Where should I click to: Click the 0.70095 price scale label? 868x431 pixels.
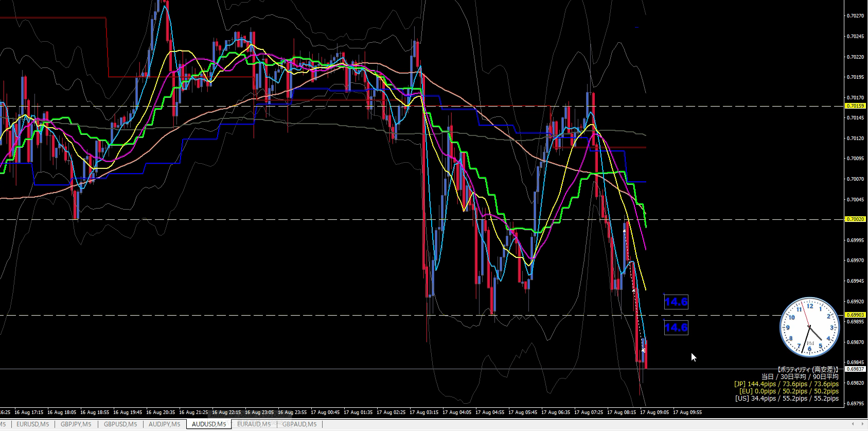(855, 159)
